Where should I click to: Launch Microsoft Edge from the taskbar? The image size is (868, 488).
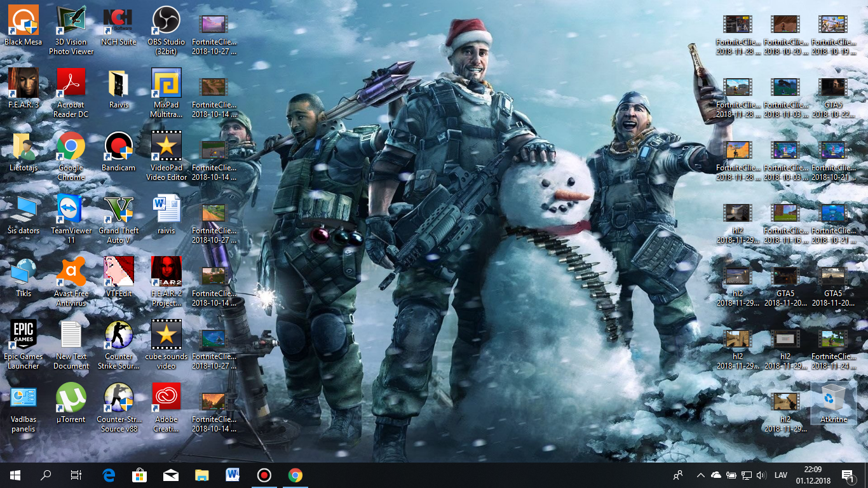[x=109, y=475]
